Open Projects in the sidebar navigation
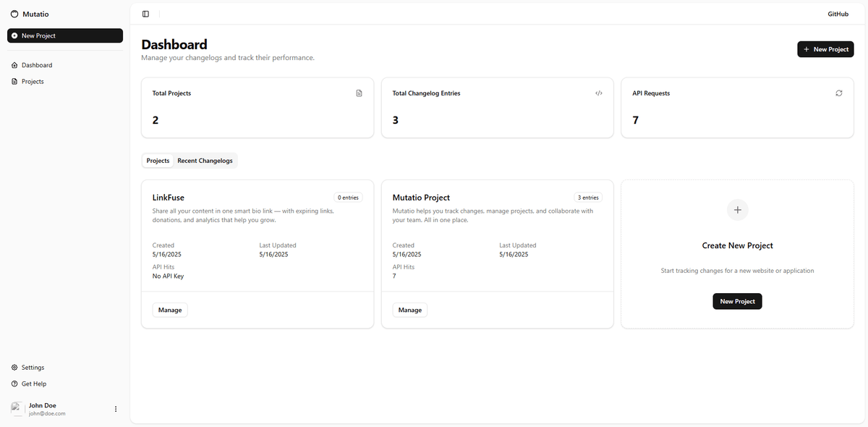The image size is (868, 427). pos(33,82)
